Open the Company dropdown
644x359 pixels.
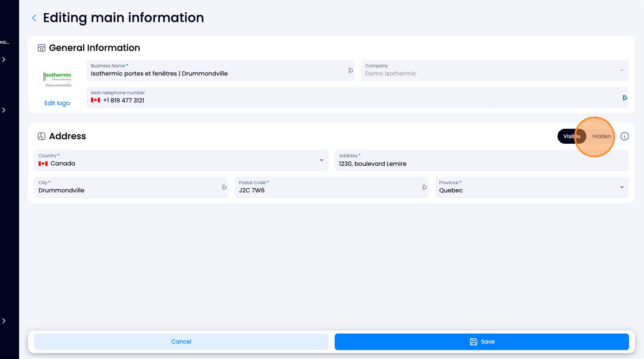(494, 71)
